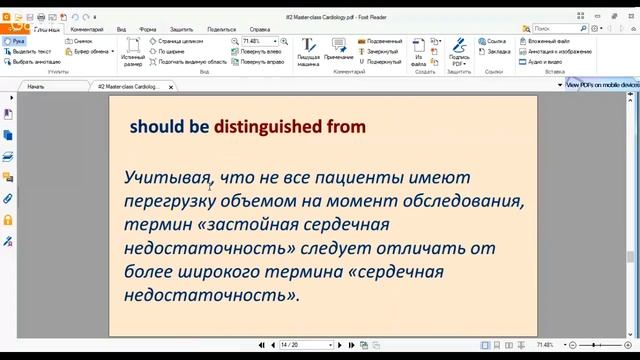This screenshot has height=360, width=640.
Task: Choose the Подчеркнутый underline tool
Action: 380,62
